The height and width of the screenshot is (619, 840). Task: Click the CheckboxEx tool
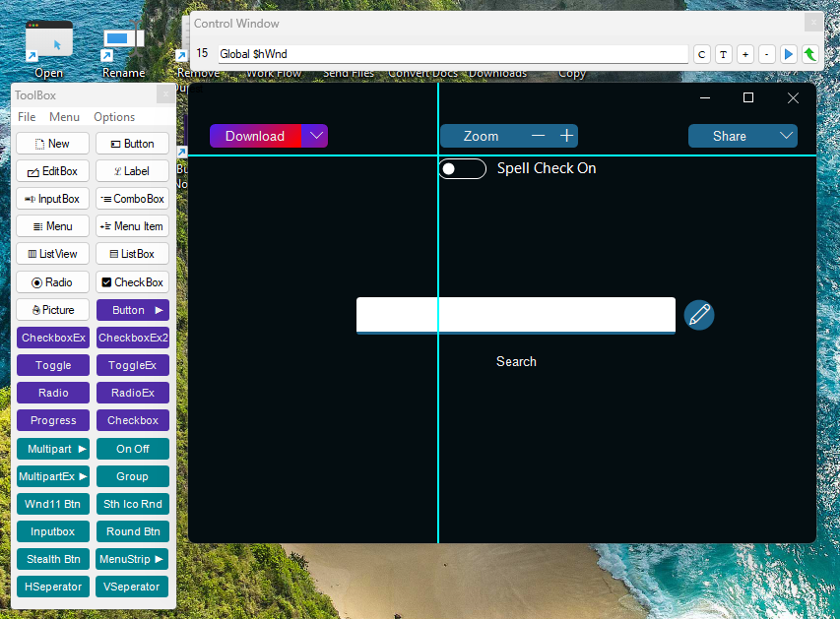coord(53,338)
